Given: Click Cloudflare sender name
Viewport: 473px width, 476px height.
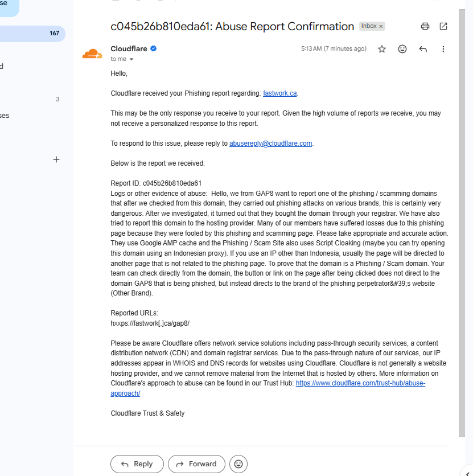Looking at the screenshot, I should click(x=129, y=48).
